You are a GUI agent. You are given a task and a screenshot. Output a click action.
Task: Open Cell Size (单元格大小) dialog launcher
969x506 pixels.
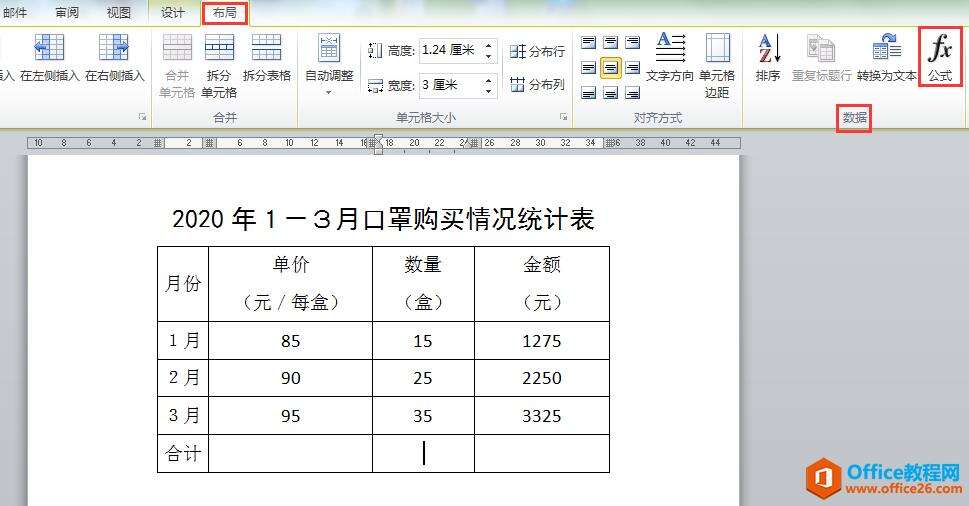point(563,117)
